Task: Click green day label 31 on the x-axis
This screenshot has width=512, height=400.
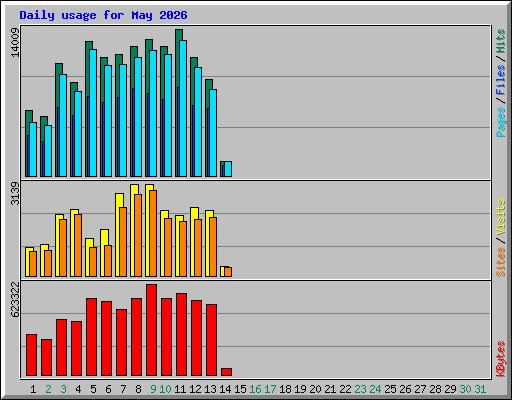Action: (x=480, y=389)
